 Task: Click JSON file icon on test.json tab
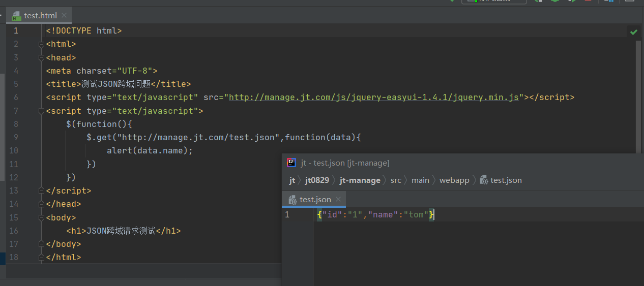pyautogui.click(x=292, y=200)
